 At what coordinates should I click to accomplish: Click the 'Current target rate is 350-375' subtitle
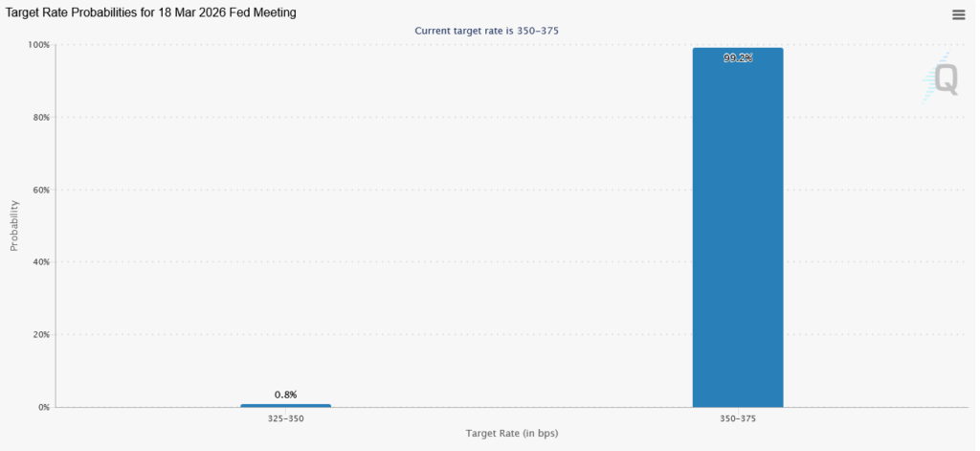486,31
